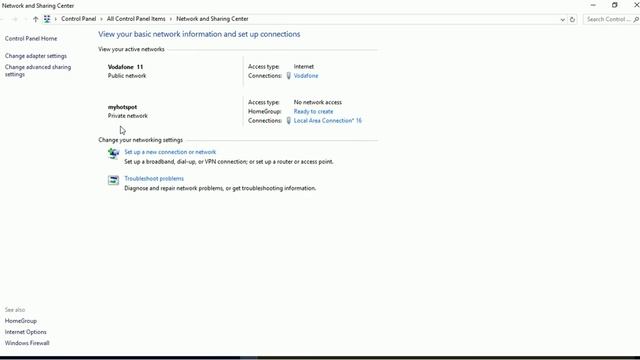Expand chevron after All Control Panel Items
The width and height of the screenshot is (640, 360).
(x=171, y=19)
